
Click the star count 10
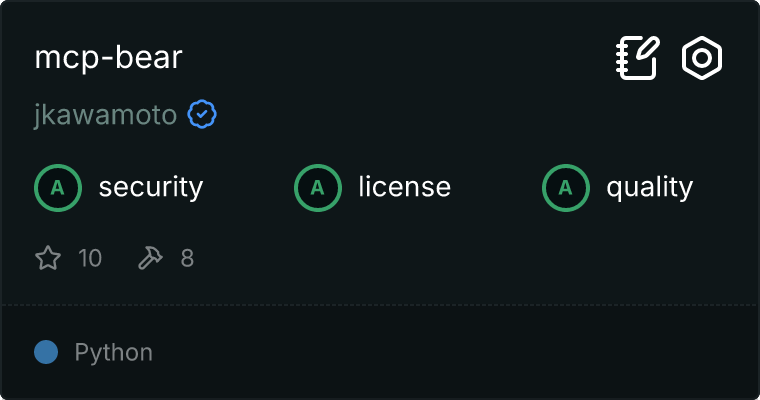(x=90, y=258)
